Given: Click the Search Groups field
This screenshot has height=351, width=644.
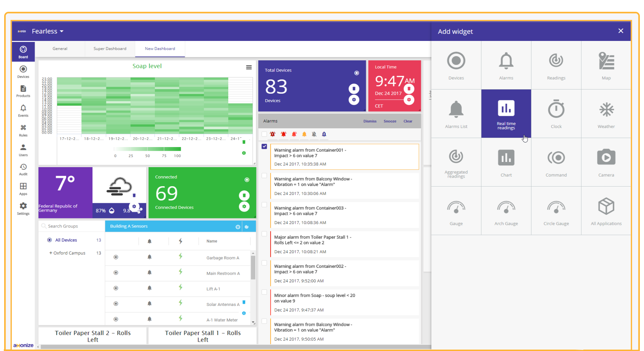Looking at the screenshot, I should [x=72, y=226].
